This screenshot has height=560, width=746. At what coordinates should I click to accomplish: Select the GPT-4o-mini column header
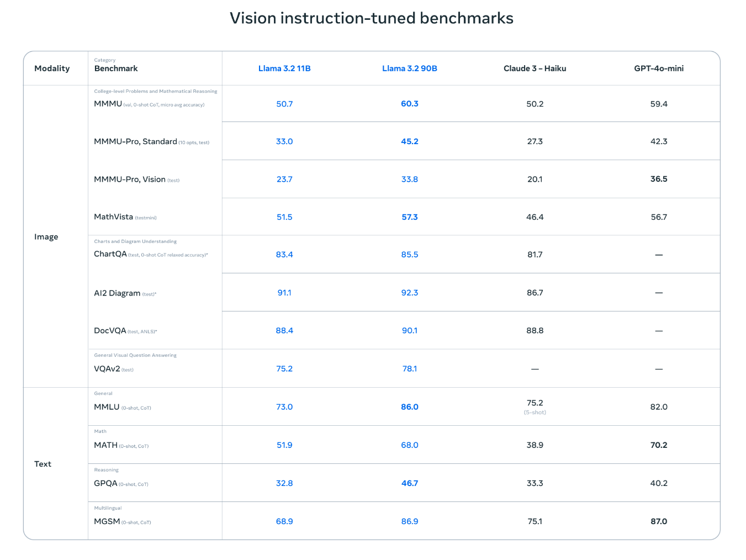pos(659,68)
